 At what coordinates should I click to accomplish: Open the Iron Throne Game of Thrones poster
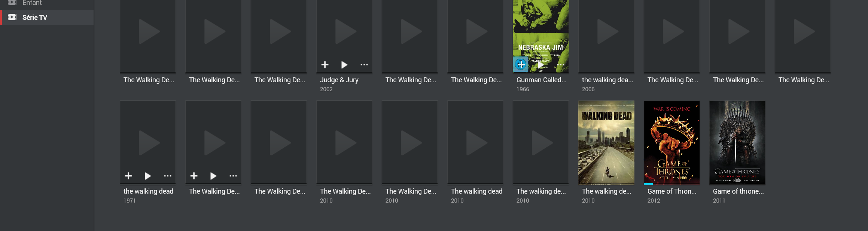(737, 142)
